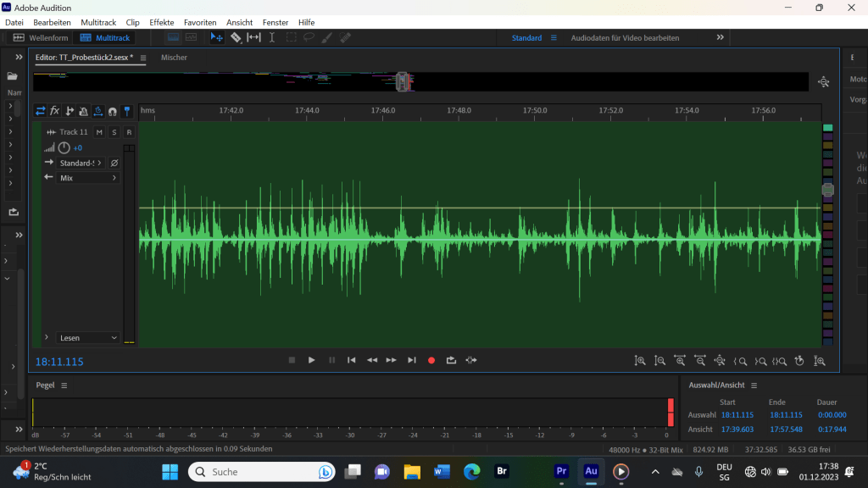Image resolution: width=868 pixels, height=488 pixels.
Task: Pick the Time Selection tool
Action: click(272, 37)
